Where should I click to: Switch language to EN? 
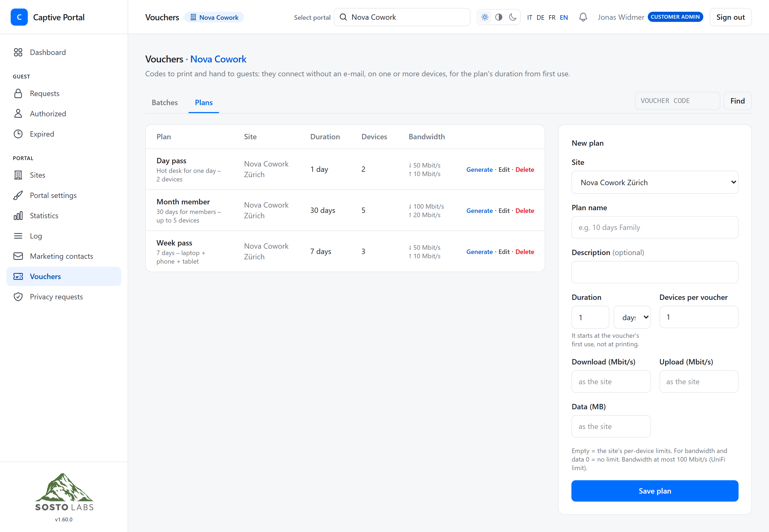pos(564,17)
